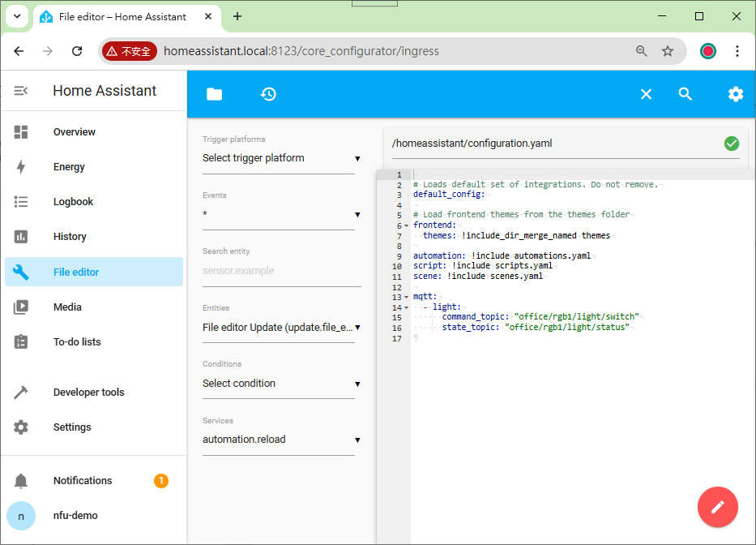Click the Overview dashboard icon

(x=21, y=131)
